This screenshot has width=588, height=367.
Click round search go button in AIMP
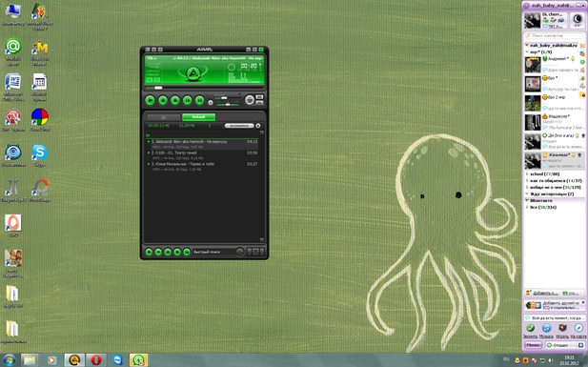click(x=240, y=252)
